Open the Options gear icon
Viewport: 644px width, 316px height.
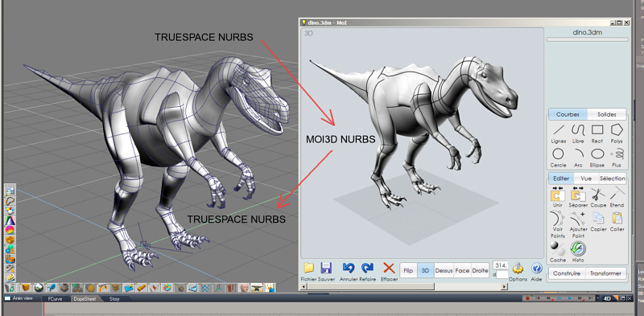[518, 269]
